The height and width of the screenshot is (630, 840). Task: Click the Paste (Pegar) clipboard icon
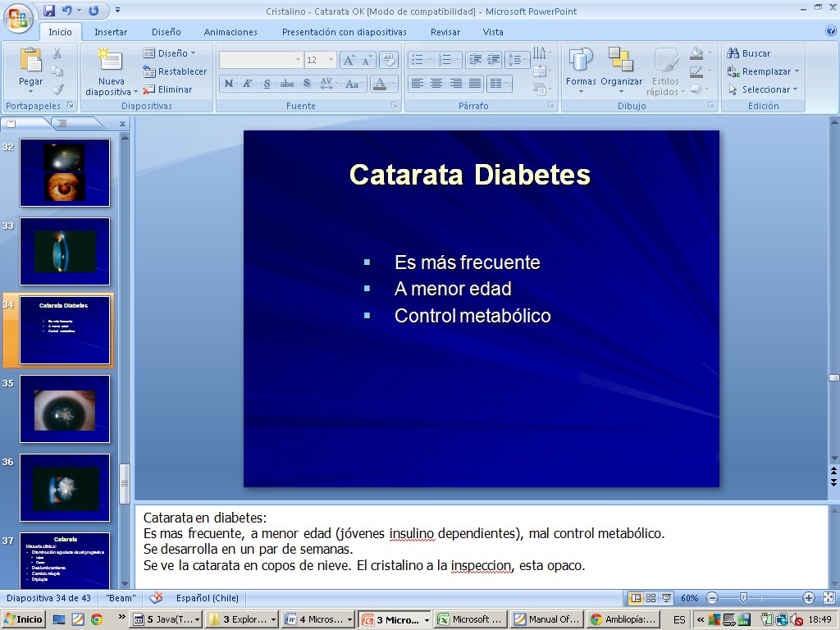click(31, 61)
